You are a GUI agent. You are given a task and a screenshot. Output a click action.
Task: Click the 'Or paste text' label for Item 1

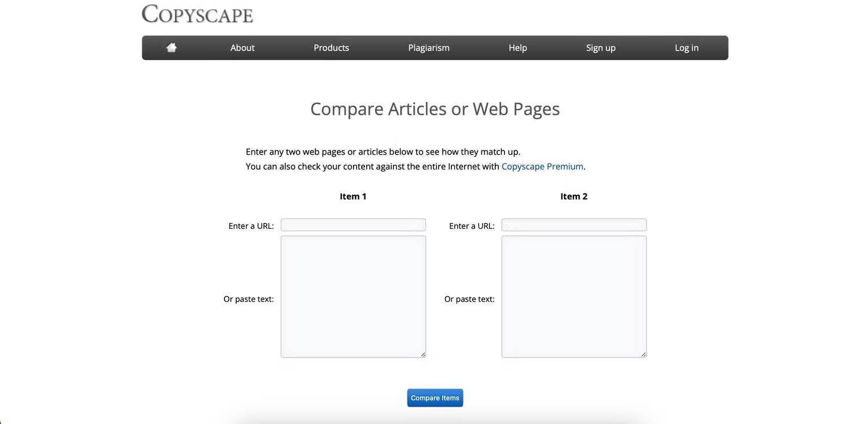pos(249,299)
